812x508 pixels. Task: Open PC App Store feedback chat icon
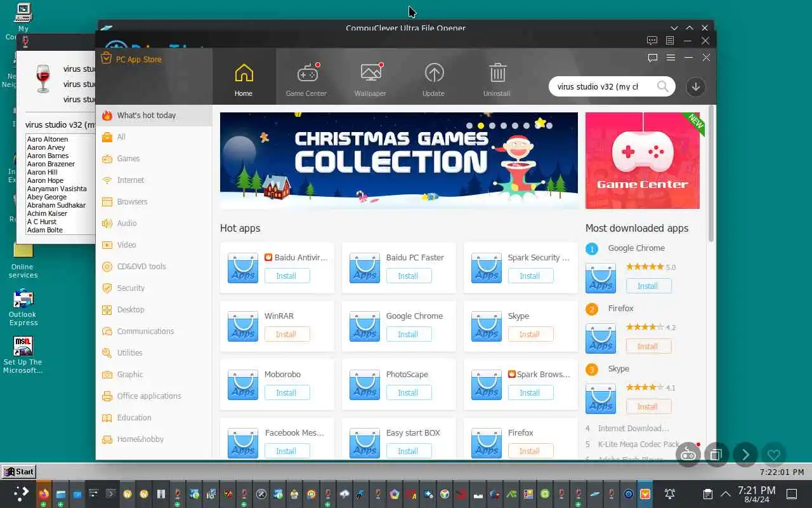pos(653,57)
